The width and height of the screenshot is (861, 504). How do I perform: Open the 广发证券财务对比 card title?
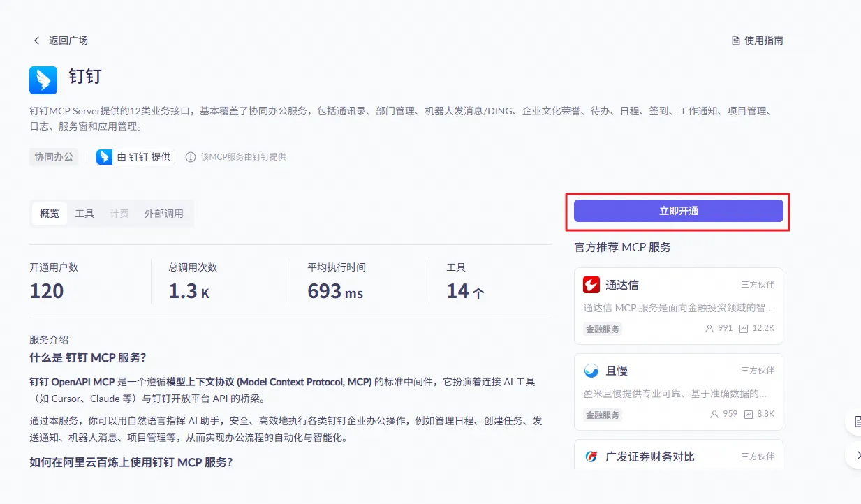[650, 457]
